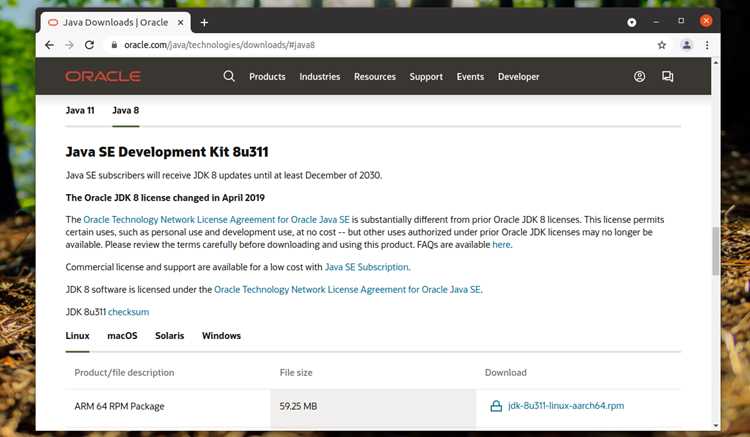Go back using browser back arrow

[x=49, y=45]
